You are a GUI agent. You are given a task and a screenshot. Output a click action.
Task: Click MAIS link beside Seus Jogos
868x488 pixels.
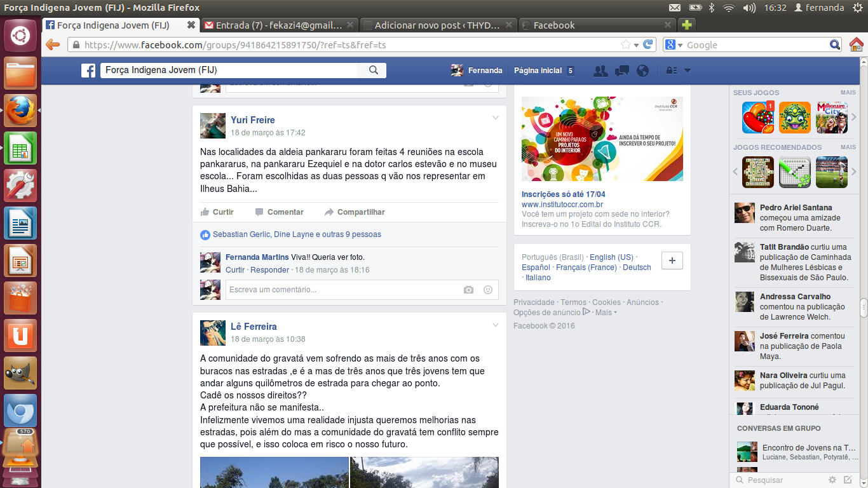click(848, 93)
